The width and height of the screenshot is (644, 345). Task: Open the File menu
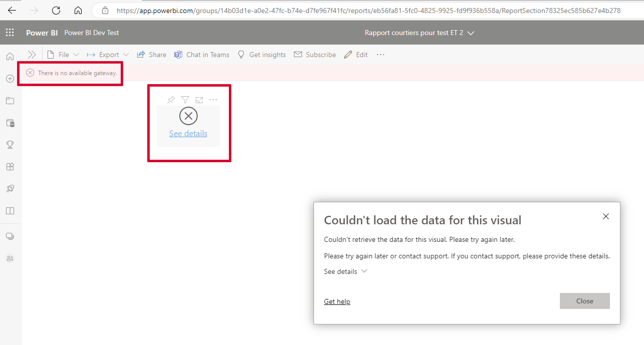[63, 55]
